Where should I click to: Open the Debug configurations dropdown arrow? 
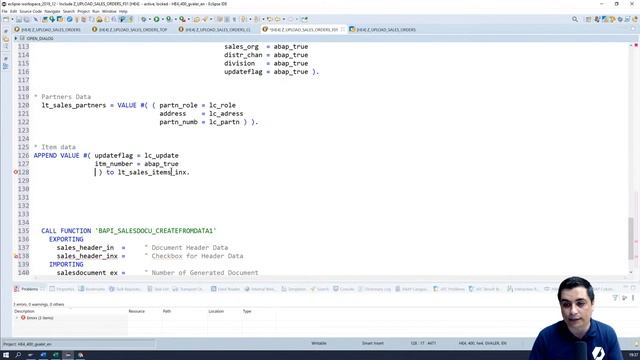coord(149,19)
